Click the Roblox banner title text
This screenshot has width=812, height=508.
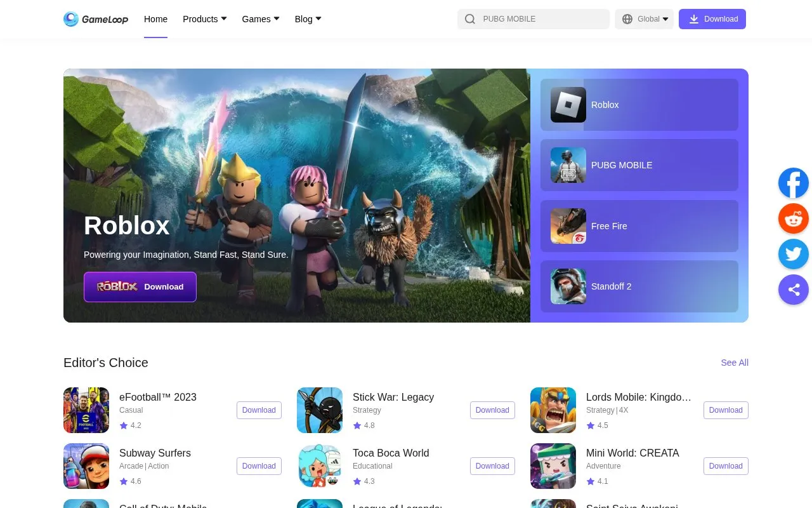[127, 225]
